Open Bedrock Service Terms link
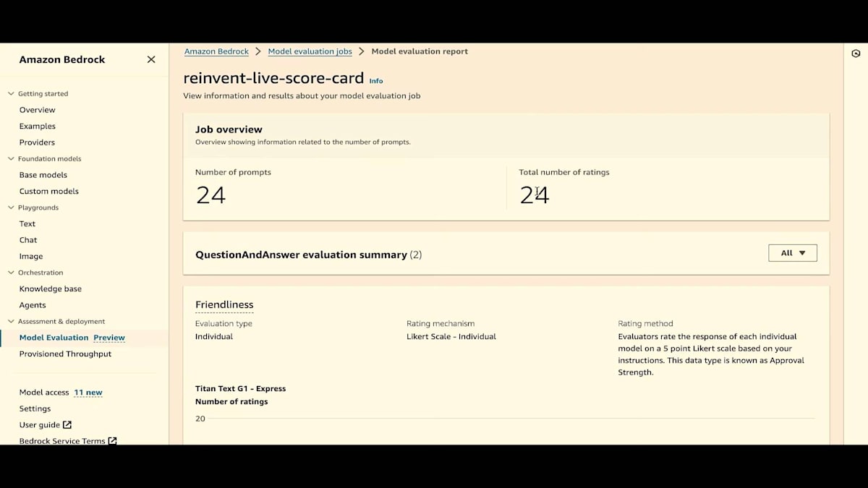Viewport: 868px width, 488px height. (x=62, y=441)
